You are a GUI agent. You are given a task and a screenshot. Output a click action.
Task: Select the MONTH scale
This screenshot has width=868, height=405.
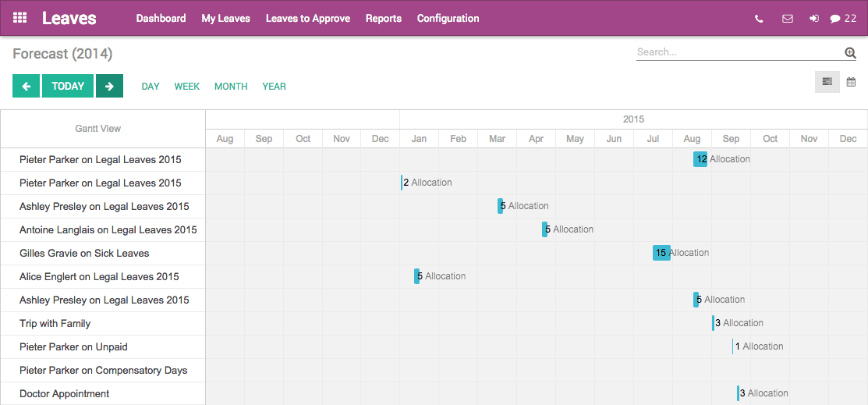coord(231,87)
